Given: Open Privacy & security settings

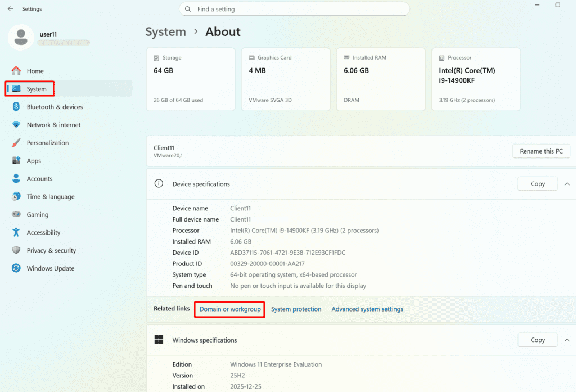Looking at the screenshot, I should coord(51,250).
